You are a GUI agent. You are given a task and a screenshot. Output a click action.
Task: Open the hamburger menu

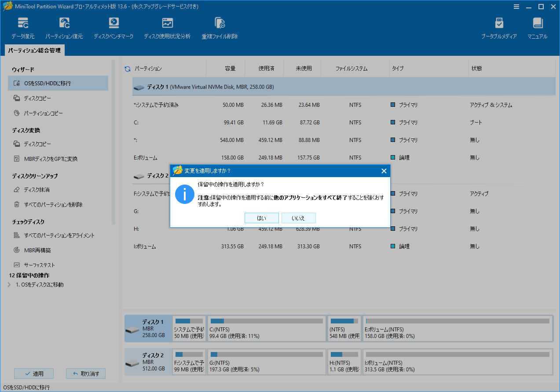(516, 6)
